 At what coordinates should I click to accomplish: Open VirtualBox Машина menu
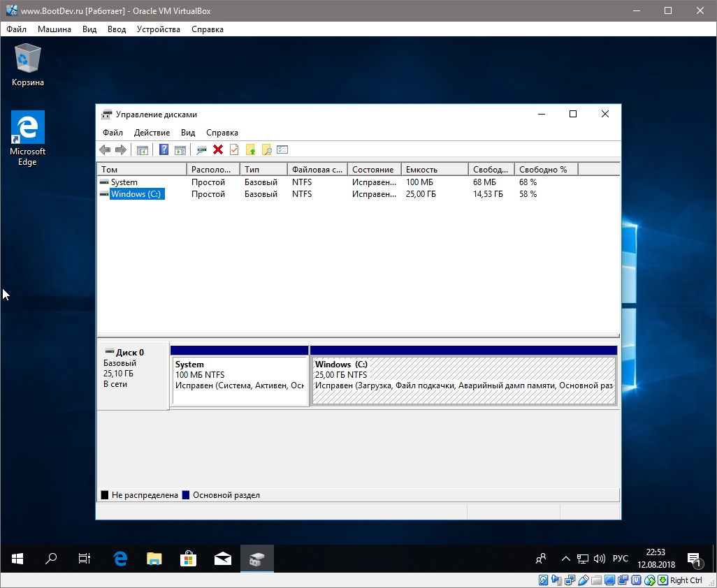(55, 29)
